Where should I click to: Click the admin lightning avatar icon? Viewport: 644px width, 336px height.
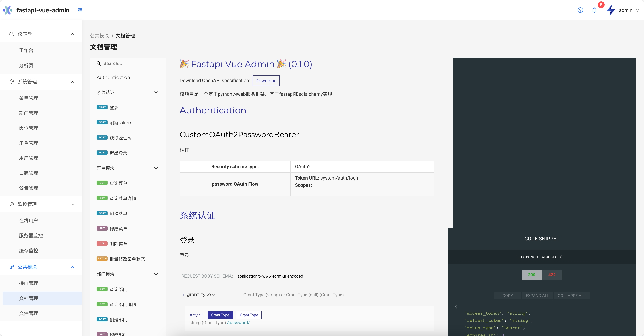(x=611, y=10)
